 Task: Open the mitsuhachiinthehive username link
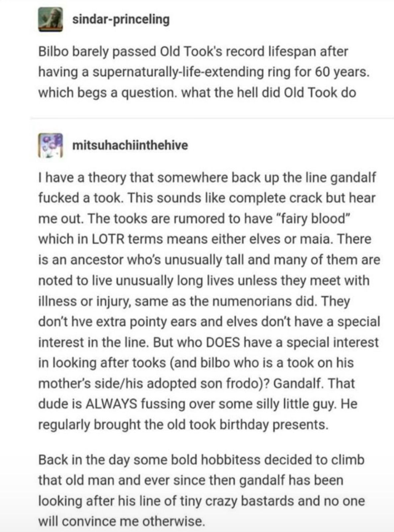tap(130, 145)
